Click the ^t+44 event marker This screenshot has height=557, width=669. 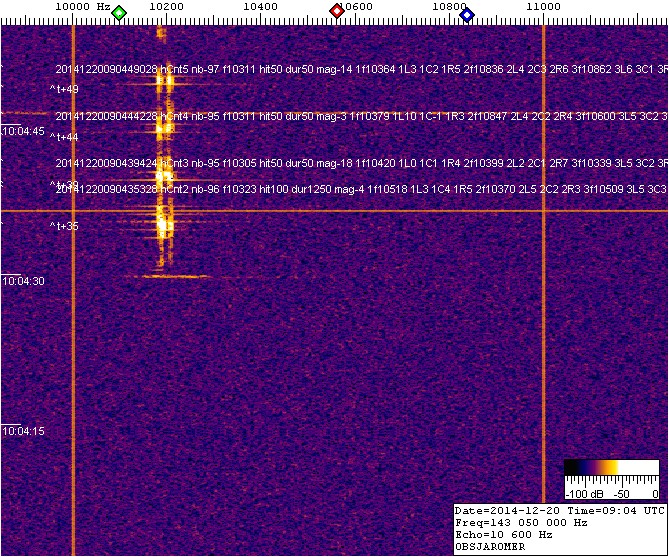pos(65,138)
